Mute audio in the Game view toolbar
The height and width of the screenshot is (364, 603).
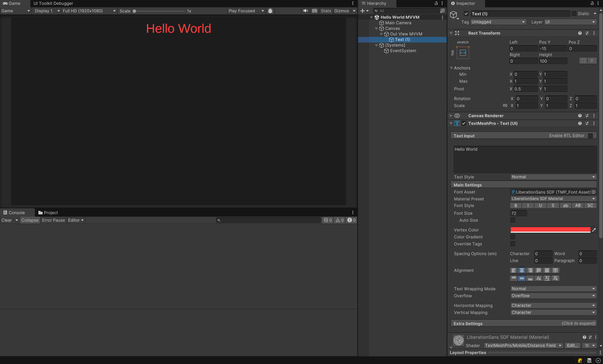306,11
